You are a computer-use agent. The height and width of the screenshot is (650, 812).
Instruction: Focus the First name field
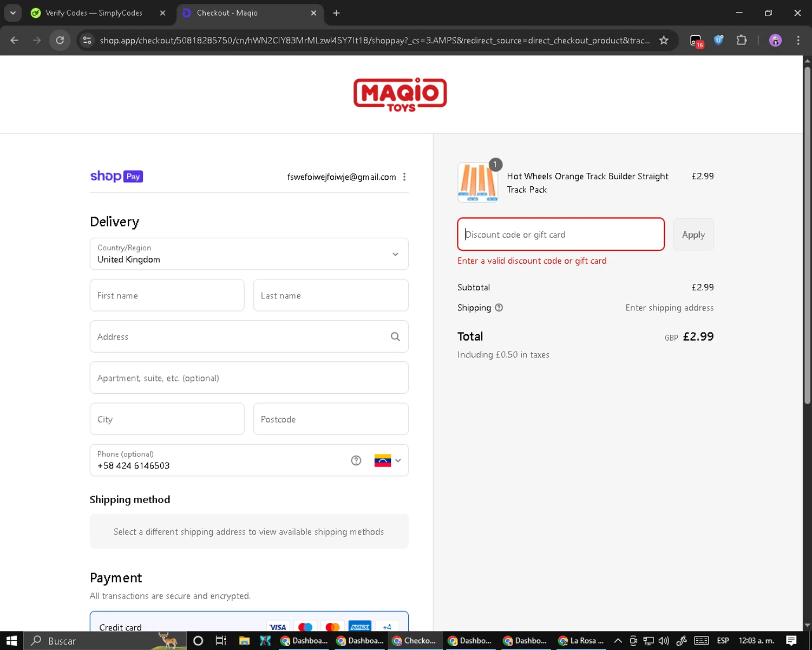(x=167, y=295)
